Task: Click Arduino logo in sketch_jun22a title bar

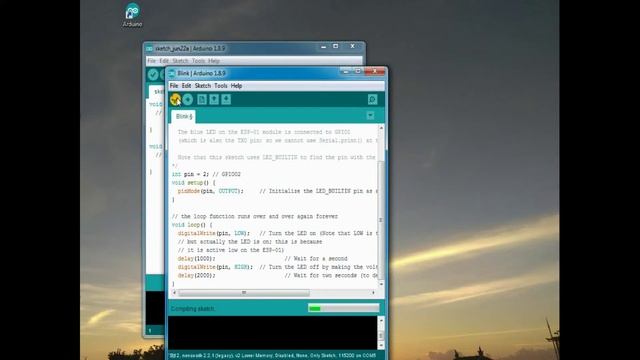Action: (x=149, y=48)
